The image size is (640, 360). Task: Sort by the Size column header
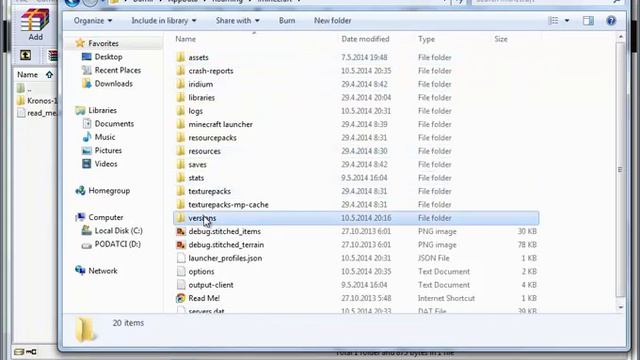(501, 39)
